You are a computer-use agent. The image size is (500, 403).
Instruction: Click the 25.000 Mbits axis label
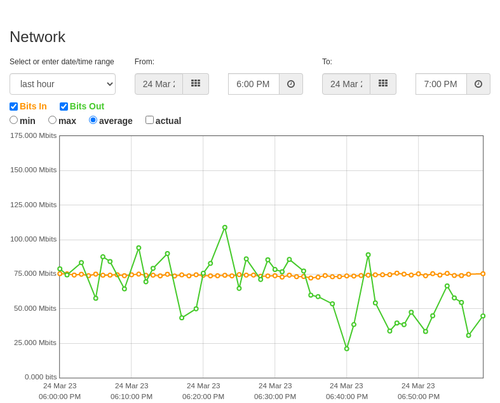[x=35, y=343]
